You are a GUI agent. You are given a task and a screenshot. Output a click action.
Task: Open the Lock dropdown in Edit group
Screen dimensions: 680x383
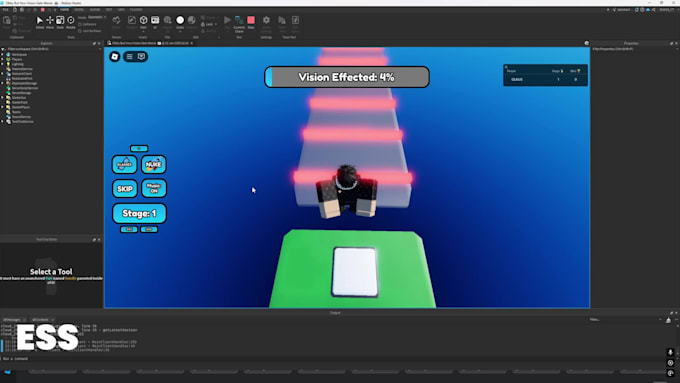209,24
